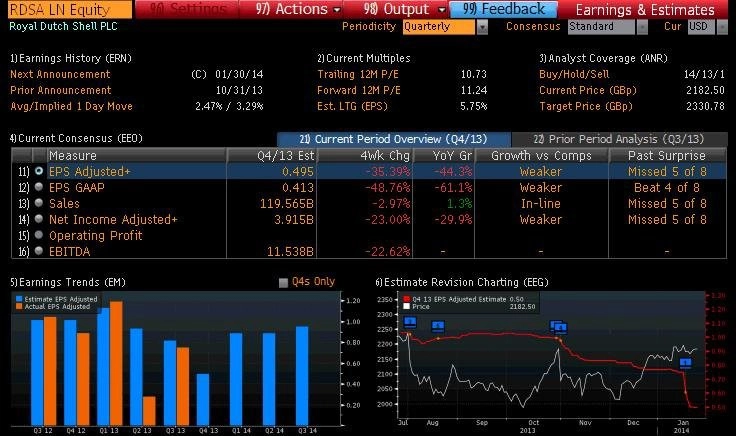Image resolution: width=736 pixels, height=436 pixels.
Task: Open 1) Earnings History (ERN) link
Action: point(71,58)
